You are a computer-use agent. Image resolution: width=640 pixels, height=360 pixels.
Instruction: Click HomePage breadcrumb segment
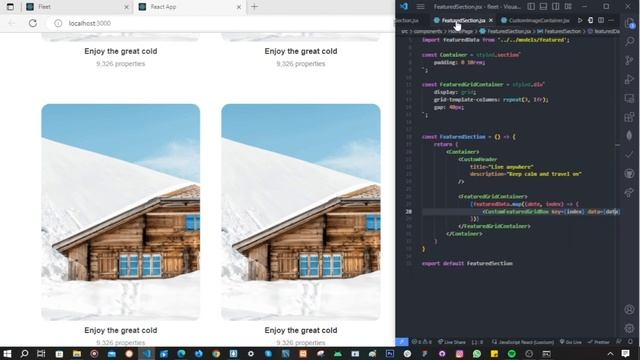[x=461, y=31]
